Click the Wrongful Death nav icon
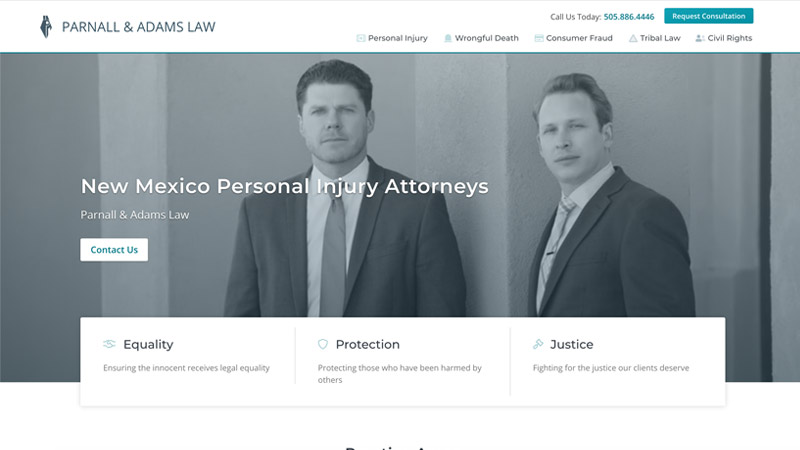800x450 pixels. click(x=448, y=38)
